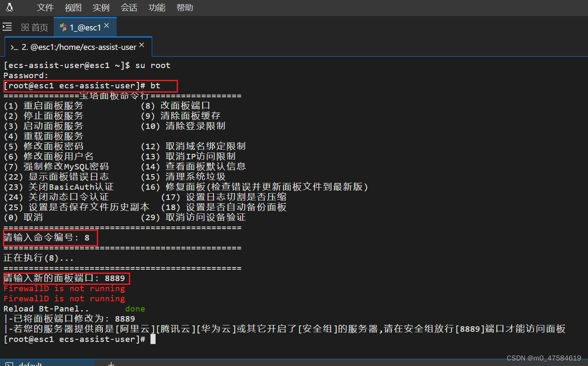Click option (16) 修复面板
The height and width of the screenshot is (366, 588).
point(254,187)
